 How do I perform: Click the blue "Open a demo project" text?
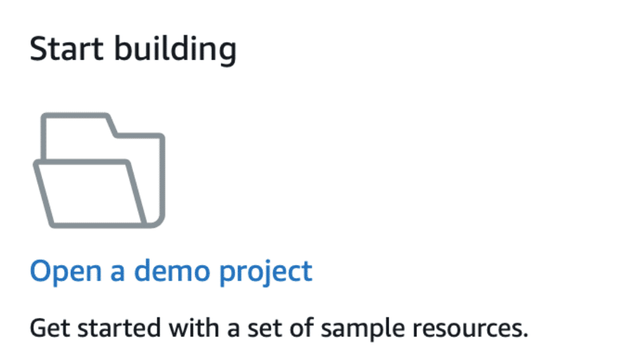coord(171,271)
